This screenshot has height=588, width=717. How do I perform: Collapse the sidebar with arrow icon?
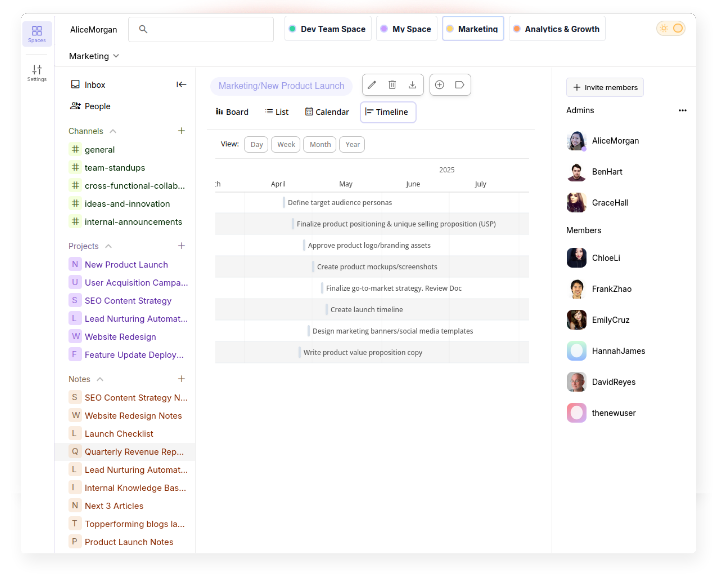point(181,84)
